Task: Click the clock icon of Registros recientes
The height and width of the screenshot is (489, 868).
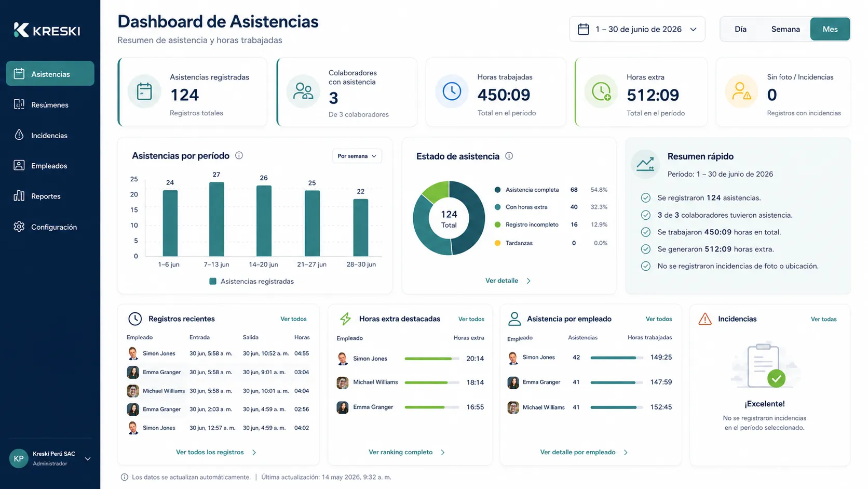Action: [135, 319]
